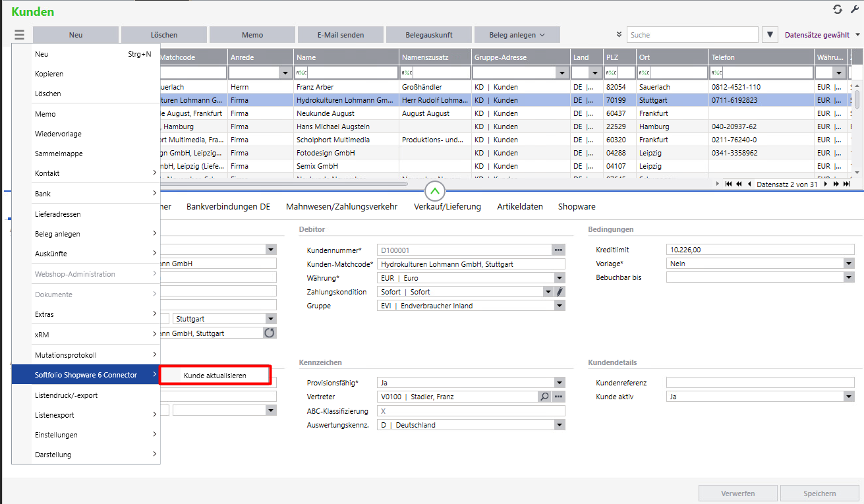The width and height of the screenshot is (864, 504).
Task: Switch to the Shopware tab
Action: 576,206
